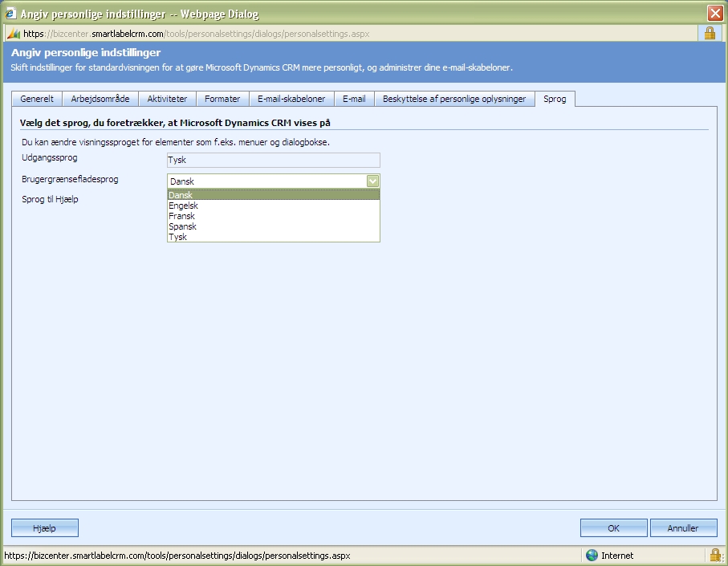The width and height of the screenshot is (728, 566).
Task: Click the Internet Explorer icon in title bar
Action: point(10,13)
